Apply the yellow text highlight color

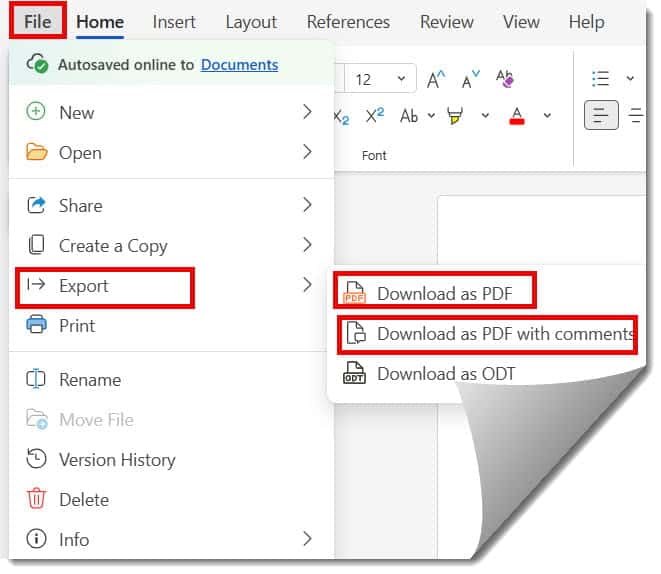[x=455, y=115]
